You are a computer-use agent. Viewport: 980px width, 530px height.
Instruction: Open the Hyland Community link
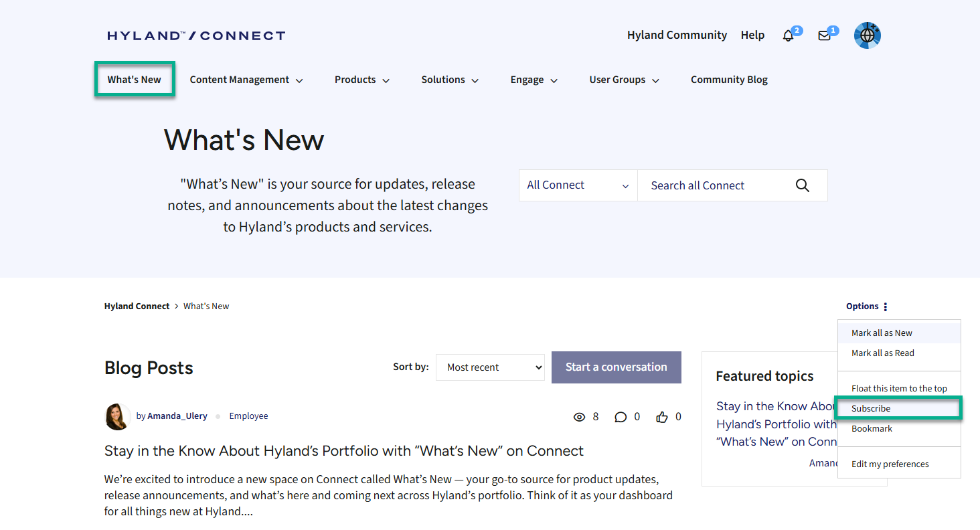coord(677,35)
